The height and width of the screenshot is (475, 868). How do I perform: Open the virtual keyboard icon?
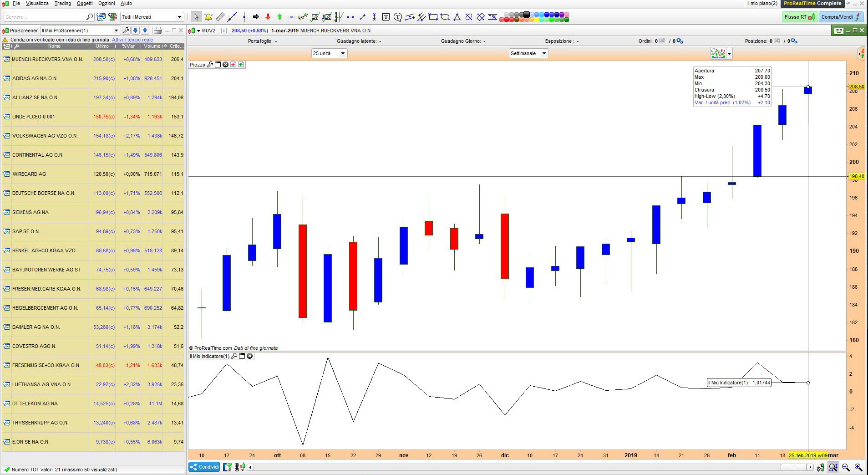[838, 31]
